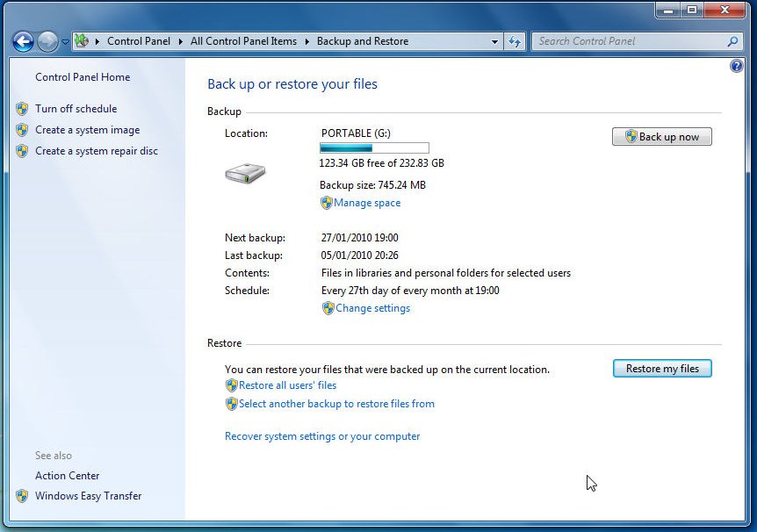This screenshot has height=532, width=757.
Task: Select the All Control Panel Items breadcrumb
Action: click(x=243, y=41)
